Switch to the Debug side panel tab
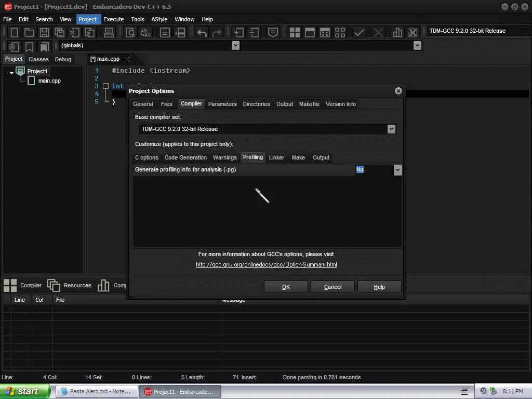This screenshot has height=399, width=532. [63, 59]
